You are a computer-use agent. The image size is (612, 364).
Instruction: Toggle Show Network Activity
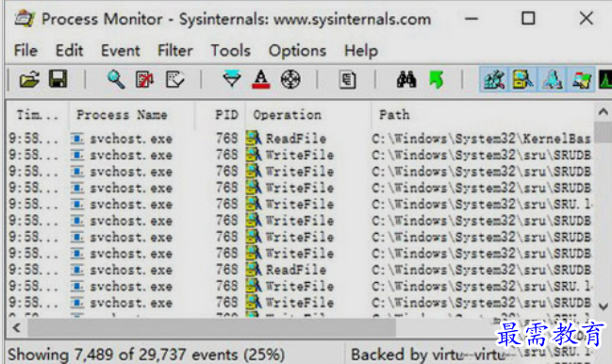click(x=552, y=79)
